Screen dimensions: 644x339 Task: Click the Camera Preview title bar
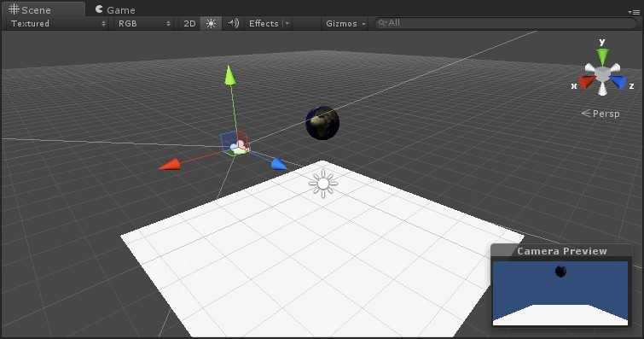[x=561, y=251]
